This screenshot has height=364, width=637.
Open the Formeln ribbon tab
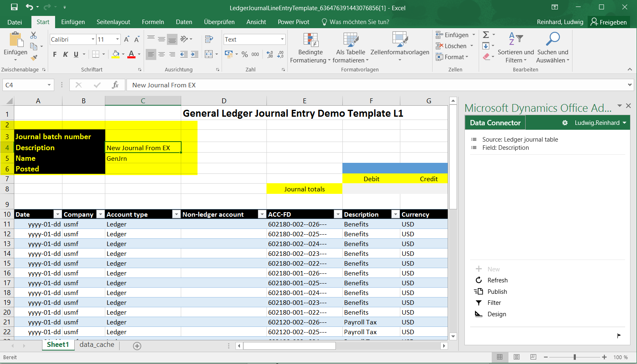[x=153, y=22]
